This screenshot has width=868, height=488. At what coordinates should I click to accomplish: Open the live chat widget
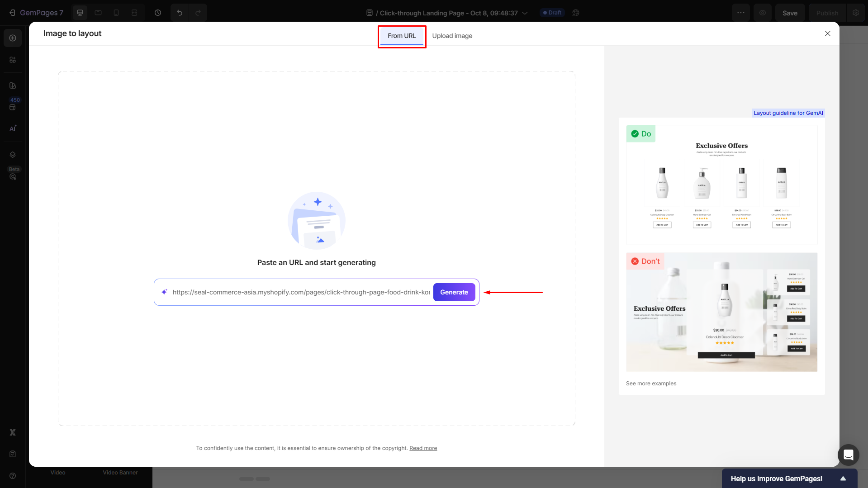click(848, 455)
